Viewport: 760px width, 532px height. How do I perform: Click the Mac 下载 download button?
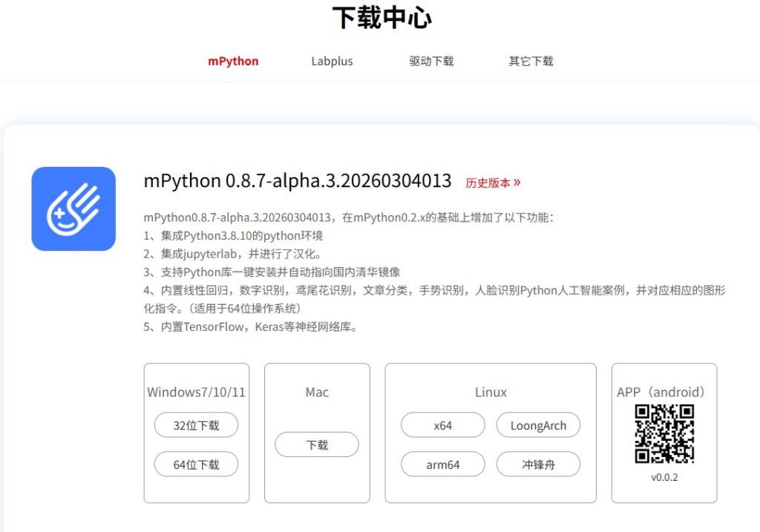[x=317, y=444]
